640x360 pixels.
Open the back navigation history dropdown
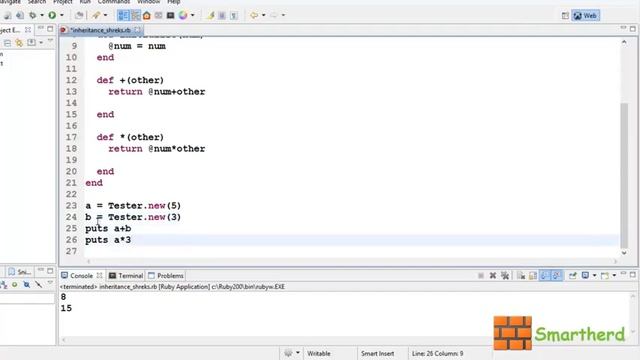(263, 16)
